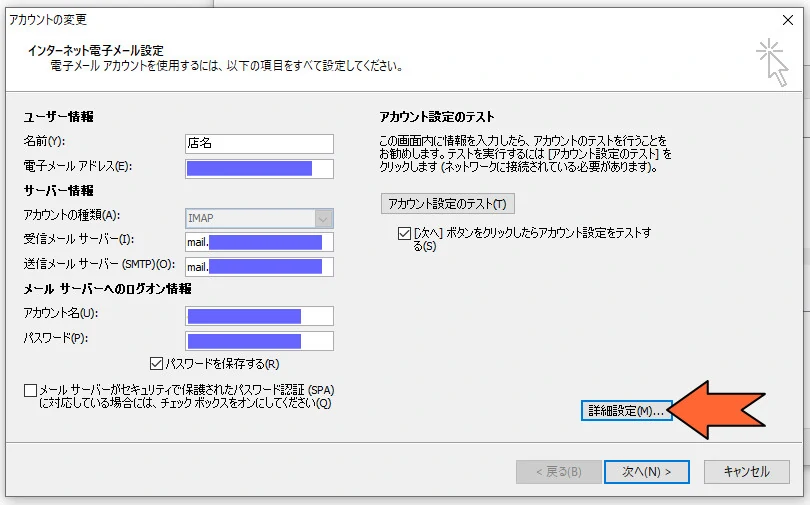Uncheck the test-settings-on-次へ checkbox

[404, 233]
